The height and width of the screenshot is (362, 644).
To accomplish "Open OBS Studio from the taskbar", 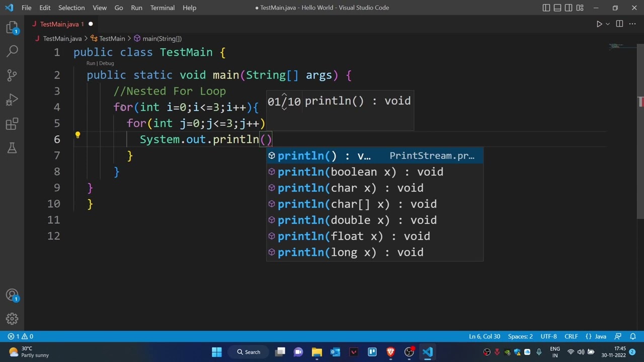I will coord(409,352).
